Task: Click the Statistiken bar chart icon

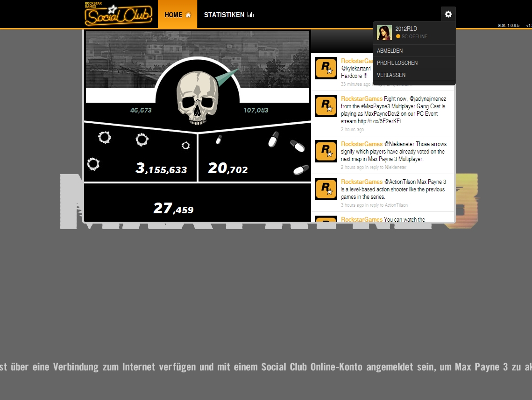Action: pyautogui.click(x=251, y=14)
